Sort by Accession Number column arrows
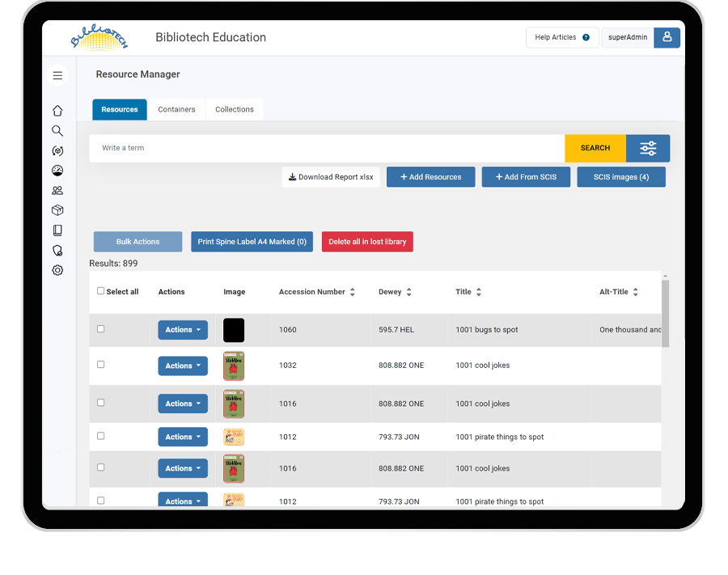 [x=353, y=292]
